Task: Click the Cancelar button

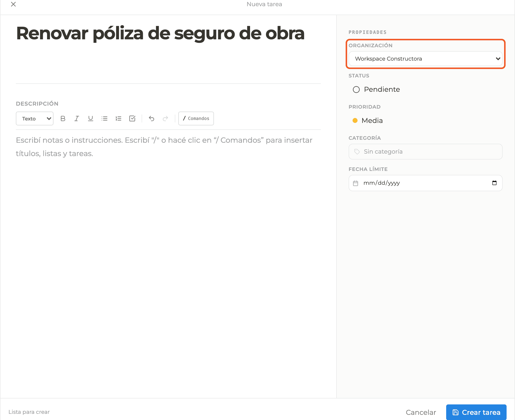Action: click(x=421, y=412)
